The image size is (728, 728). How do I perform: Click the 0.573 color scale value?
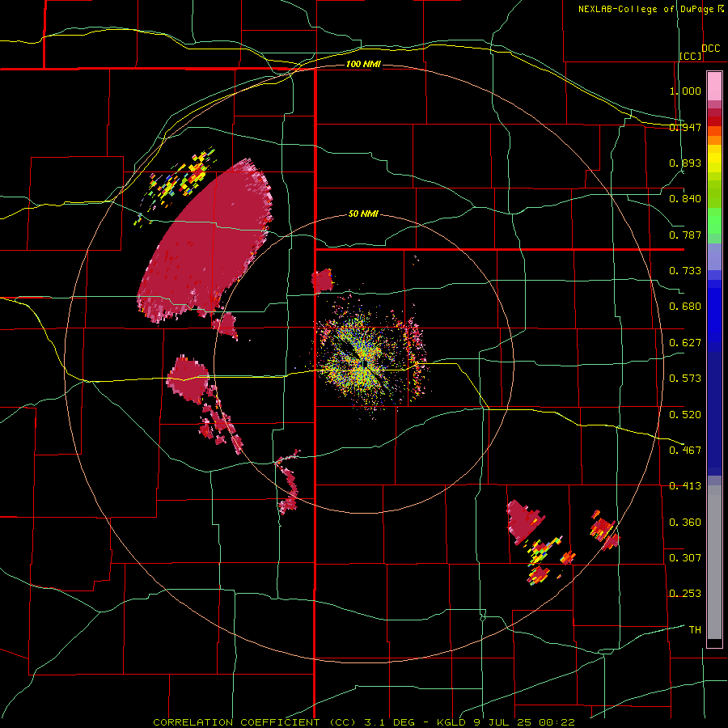(685, 379)
